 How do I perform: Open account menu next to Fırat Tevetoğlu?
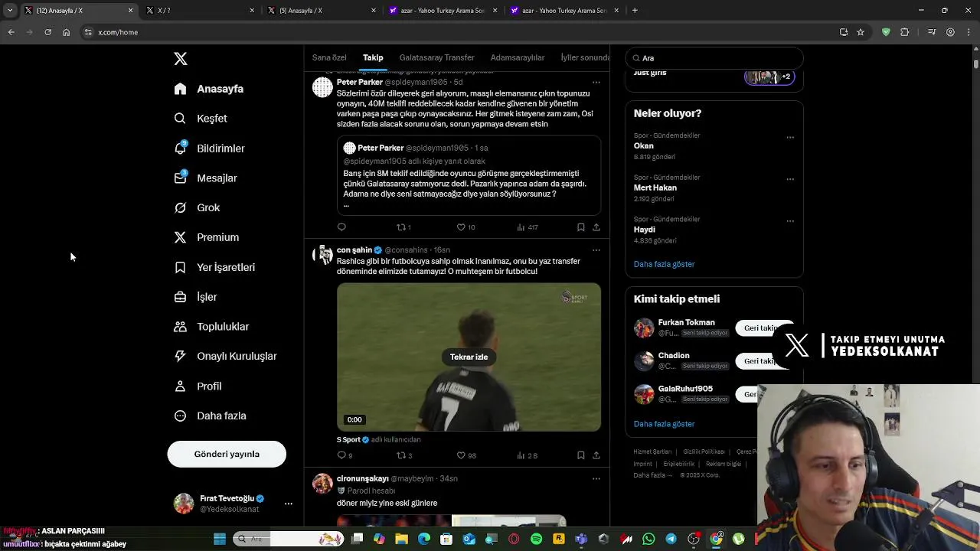pos(289,504)
